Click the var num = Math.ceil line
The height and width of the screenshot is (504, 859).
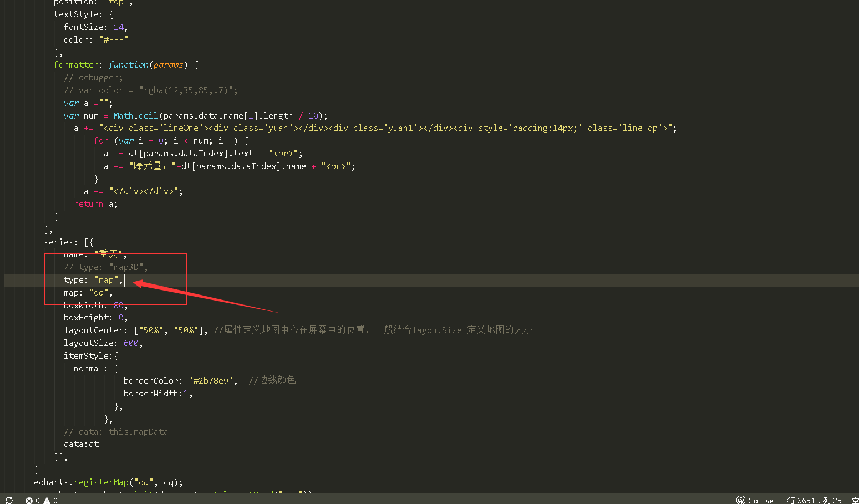click(x=196, y=116)
